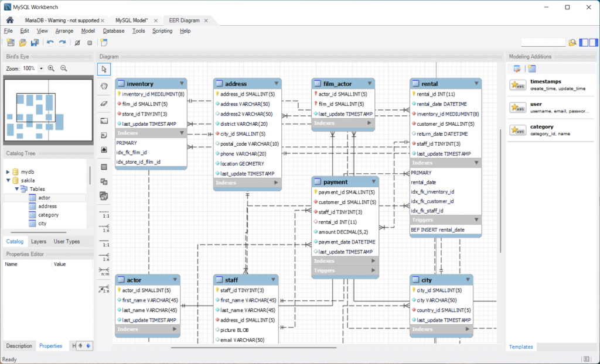Screen dimensions: 600x364
Task: Toggle the grid display toolbar icon
Action: click(x=77, y=43)
